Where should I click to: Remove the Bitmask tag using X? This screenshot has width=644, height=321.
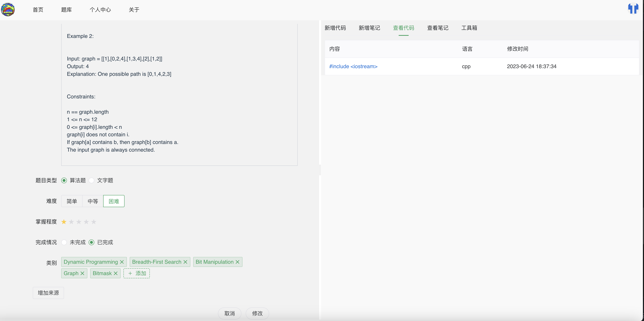[x=115, y=273]
